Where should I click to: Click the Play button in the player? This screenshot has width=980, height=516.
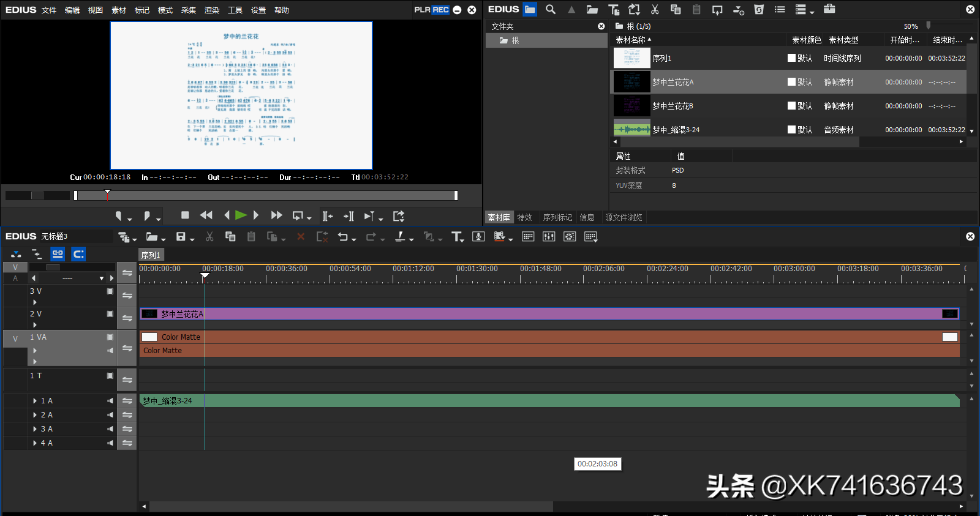(x=241, y=215)
